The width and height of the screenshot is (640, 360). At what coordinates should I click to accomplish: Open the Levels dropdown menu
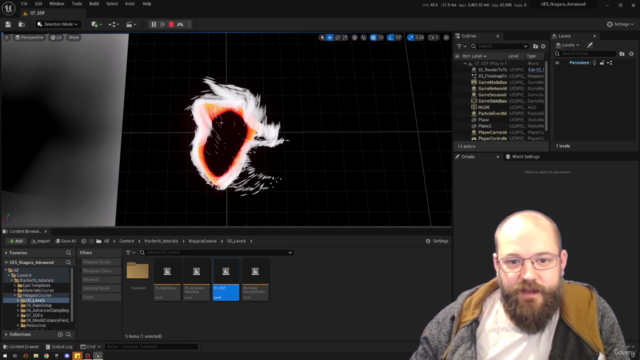[x=568, y=45]
